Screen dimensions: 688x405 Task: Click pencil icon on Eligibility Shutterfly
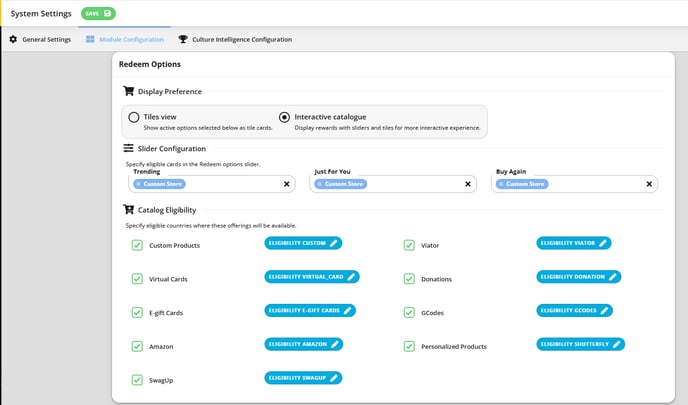pos(616,344)
